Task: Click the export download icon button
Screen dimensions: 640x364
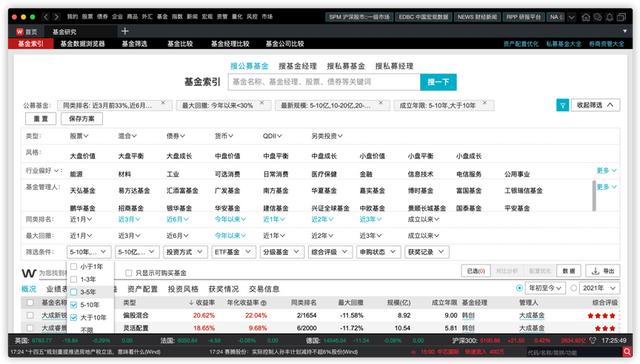Action: (x=603, y=271)
